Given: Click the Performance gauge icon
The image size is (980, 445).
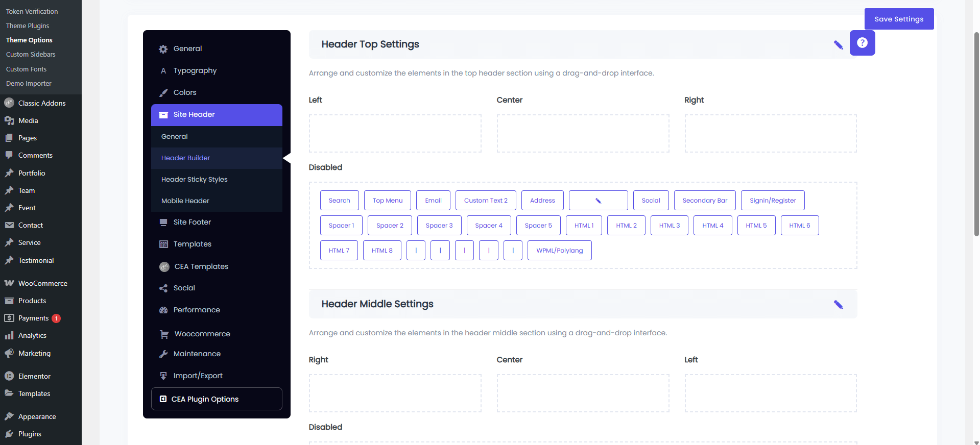Looking at the screenshot, I should pyautogui.click(x=163, y=310).
